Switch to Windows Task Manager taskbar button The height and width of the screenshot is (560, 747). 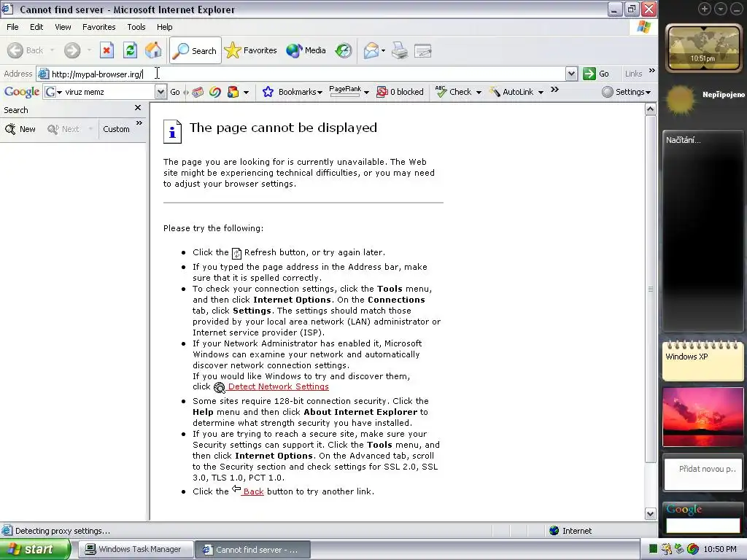click(136, 550)
